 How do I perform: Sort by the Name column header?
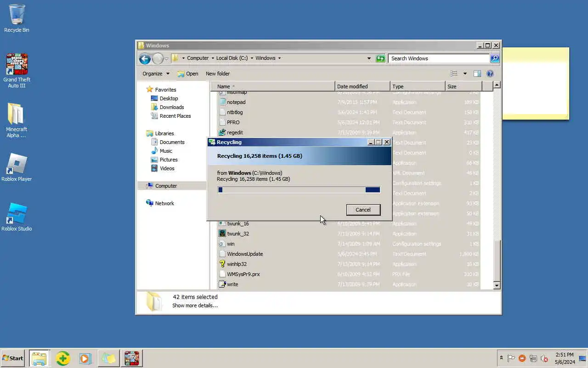point(273,86)
